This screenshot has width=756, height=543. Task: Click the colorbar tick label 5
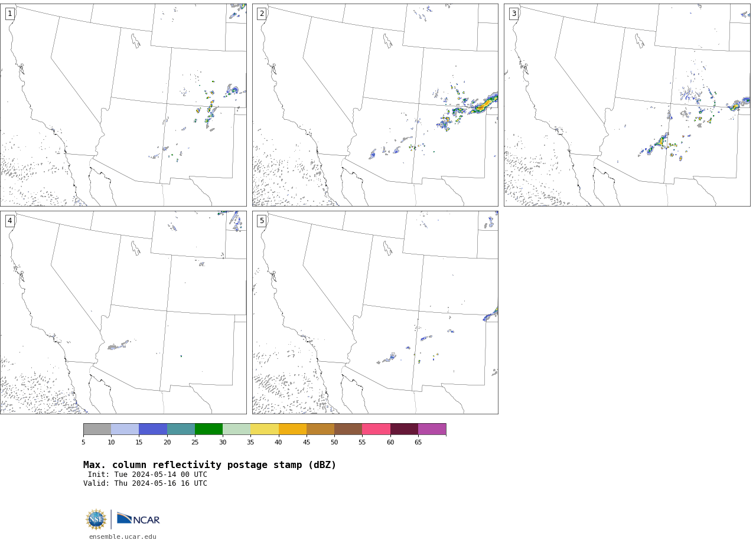coord(83,443)
